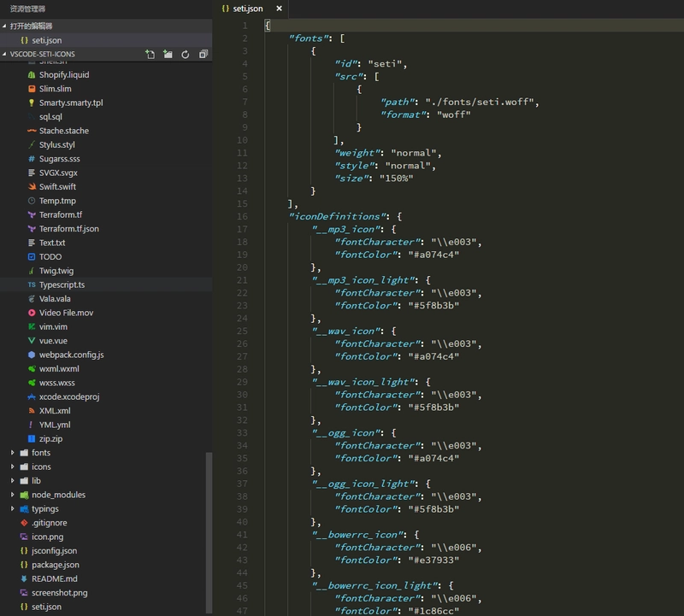Click the SVGX.svgx file icon
Viewport: 684px width, 616px height.
[x=32, y=173]
